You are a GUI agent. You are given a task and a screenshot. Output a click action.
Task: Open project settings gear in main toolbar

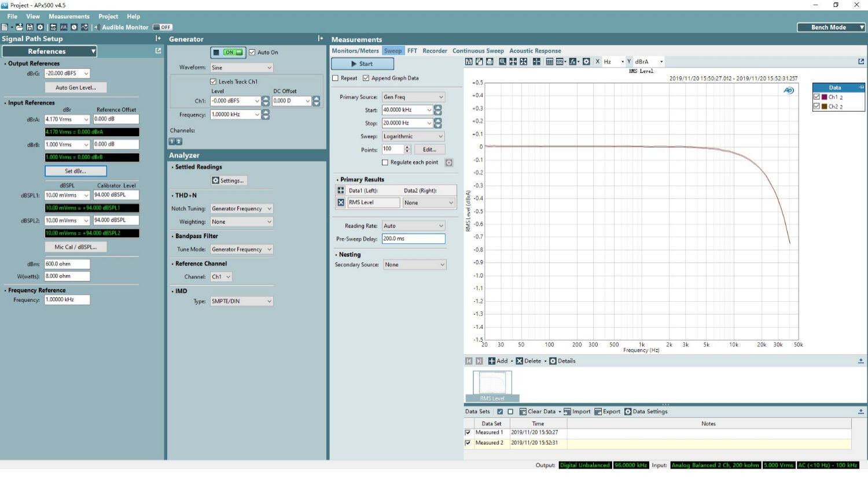pos(40,27)
